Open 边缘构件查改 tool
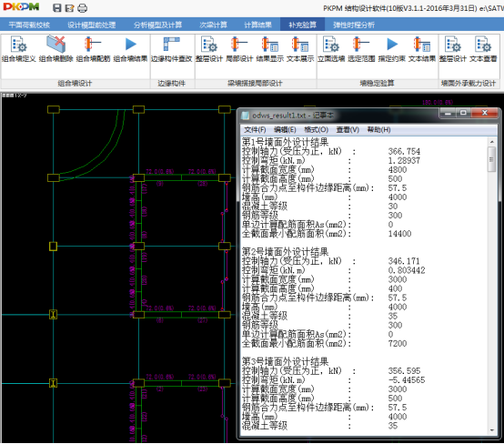Screen dimensions: 504x444 click(x=172, y=49)
